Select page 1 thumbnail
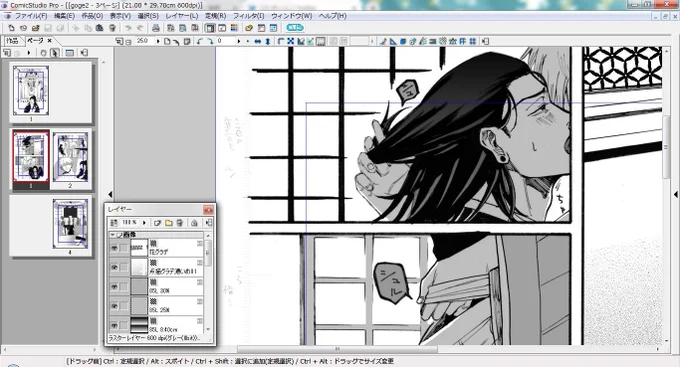 tap(31, 91)
